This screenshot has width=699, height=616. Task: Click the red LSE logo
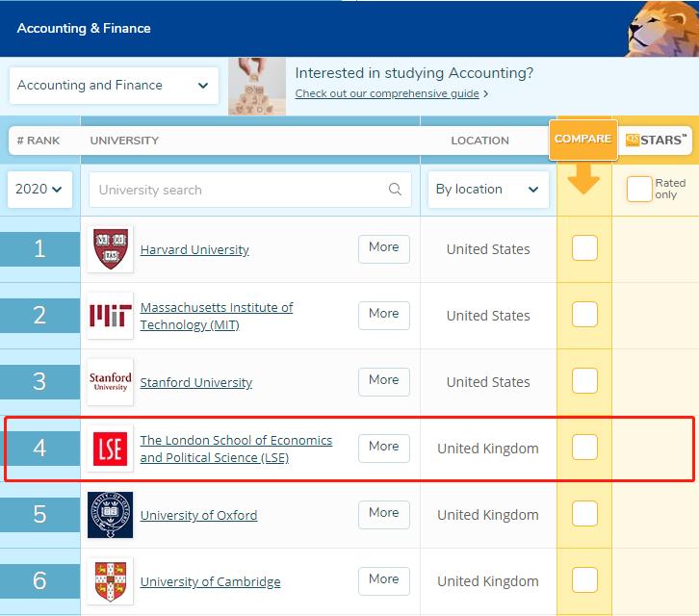click(x=110, y=449)
